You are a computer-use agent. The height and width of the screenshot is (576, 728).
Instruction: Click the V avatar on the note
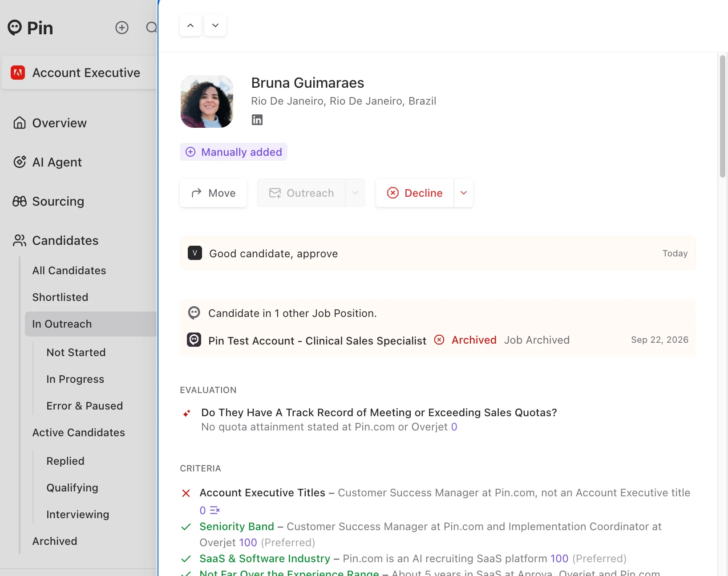(195, 253)
